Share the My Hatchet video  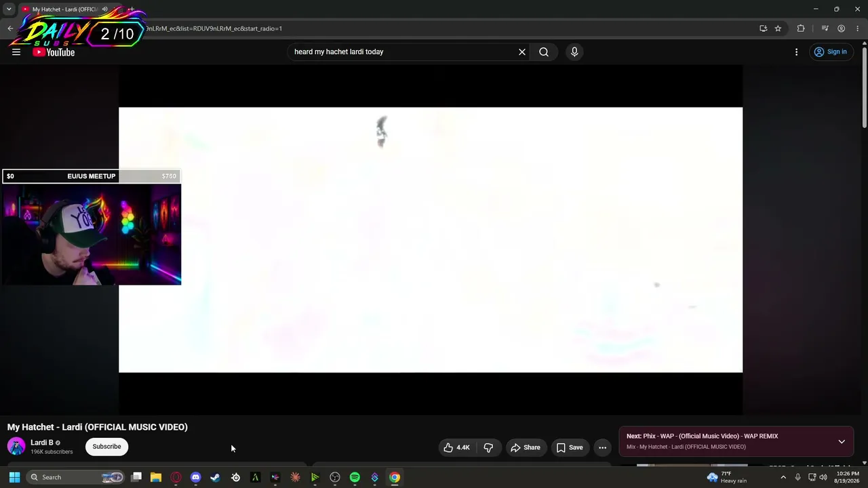coord(526,447)
